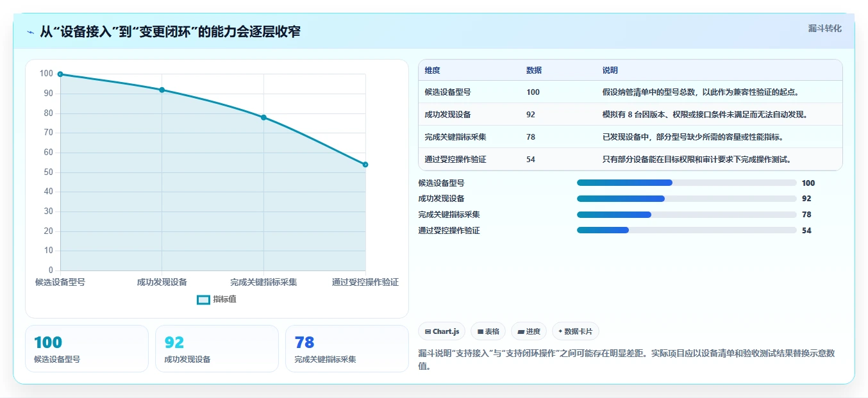The width and height of the screenshot is (868, 398).
Task: Open the 78 完成关键指标采集 data card
Action: click(347, 349)
